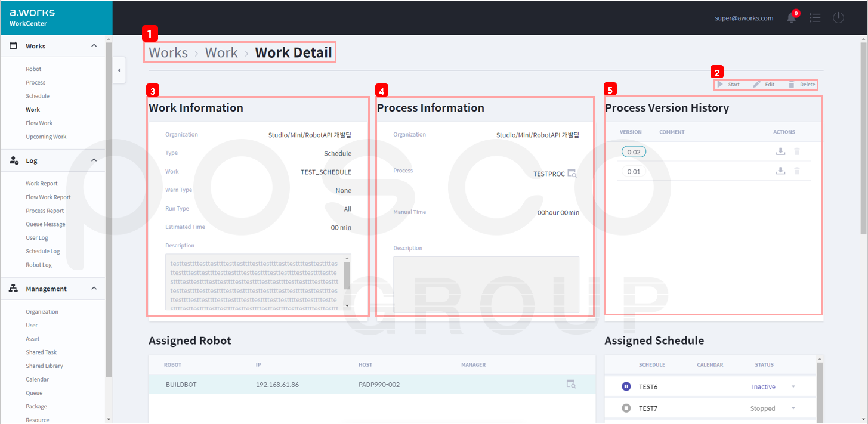Screen dimensions: 868x424
Task: Open Upcoming Work in the sidebar
Action: [46, 137]
